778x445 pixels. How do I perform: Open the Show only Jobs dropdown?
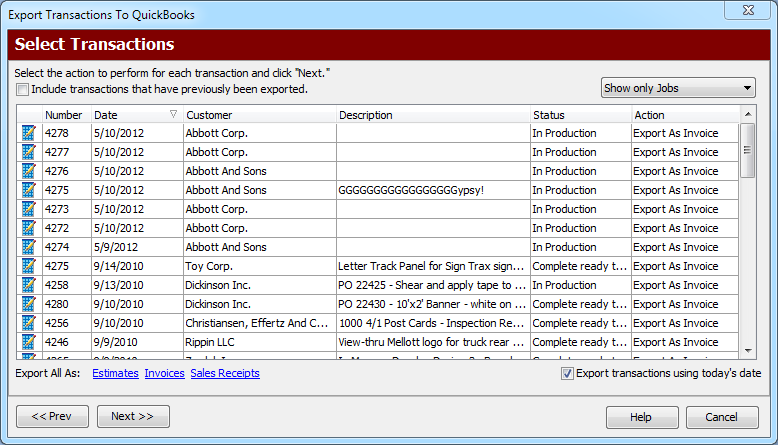[678, 88]
